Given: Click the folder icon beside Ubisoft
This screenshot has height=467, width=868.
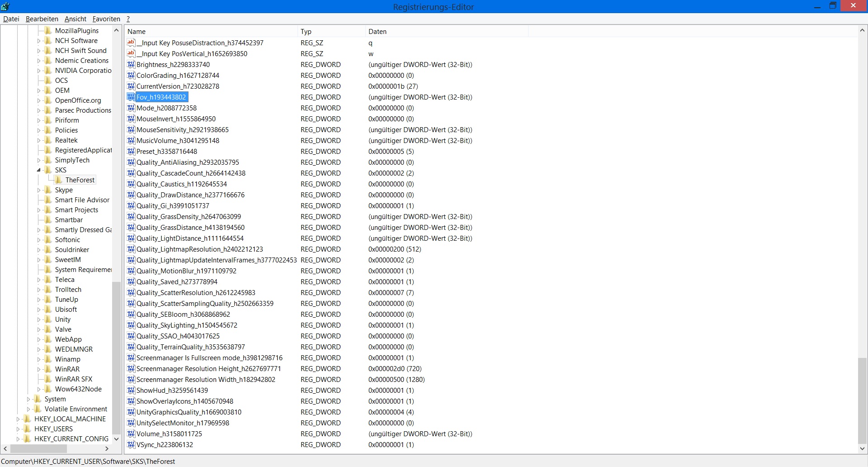Looking at the screenshot, I should (48, 310).
